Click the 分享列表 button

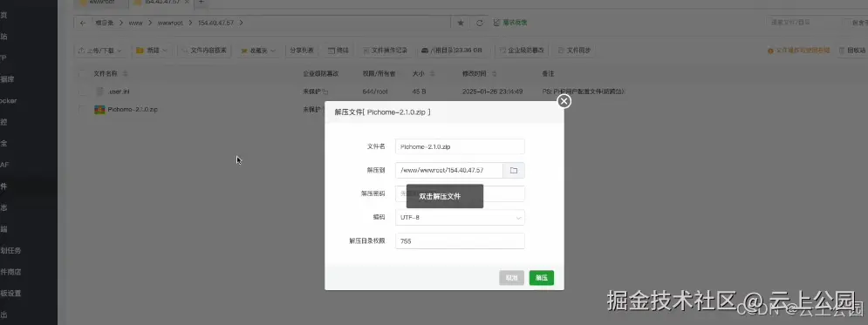[302, 51]
